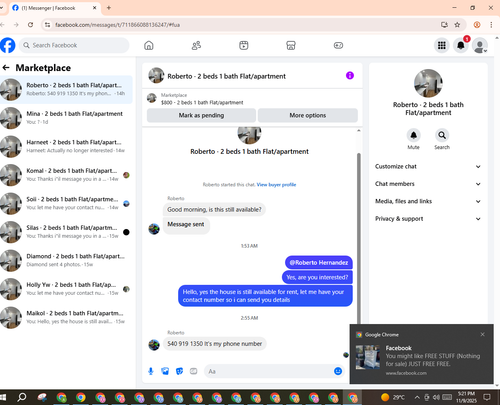Reload the page with browser refresh button

point(30,25)
